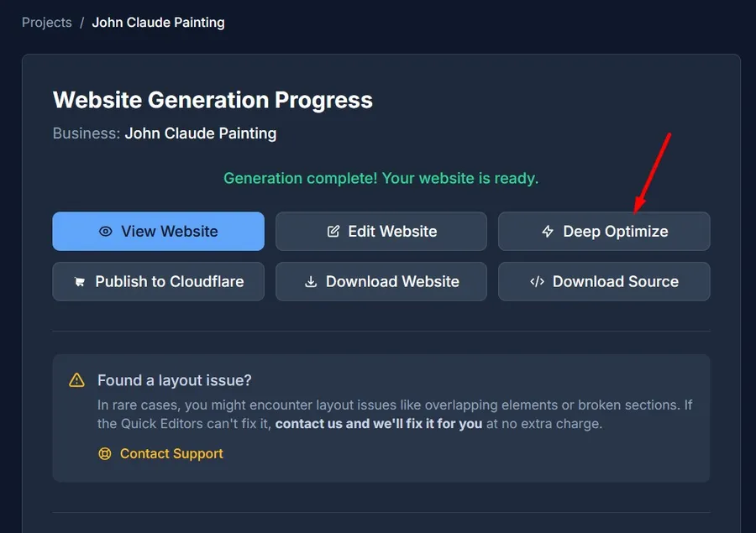The image size is (756, 533).
Task: Click the "Found a layout issue?" heading
Action: click(175, 380)
